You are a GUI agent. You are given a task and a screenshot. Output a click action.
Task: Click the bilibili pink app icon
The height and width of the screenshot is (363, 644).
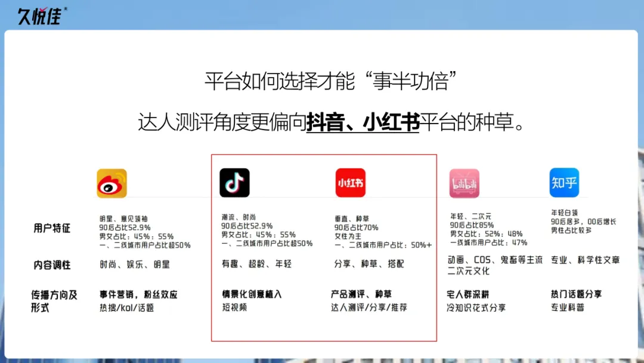464,183
